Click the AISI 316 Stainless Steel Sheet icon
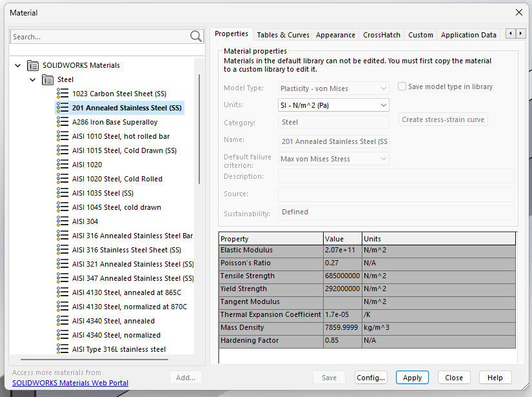Screen dimensions: 532x397 tap(63, 250)
